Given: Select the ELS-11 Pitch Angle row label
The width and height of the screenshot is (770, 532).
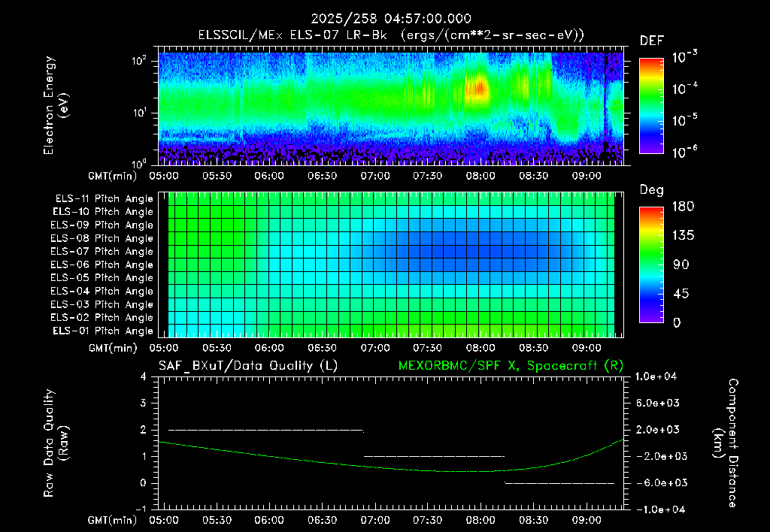Looking at the screenshot, I should [x=104, y=199].
